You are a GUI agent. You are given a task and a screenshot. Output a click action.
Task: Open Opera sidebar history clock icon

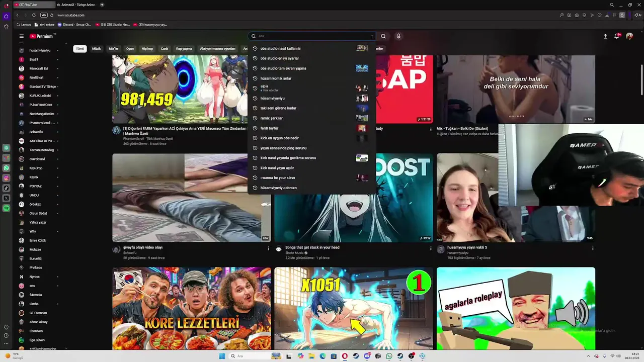coord(6,335)
